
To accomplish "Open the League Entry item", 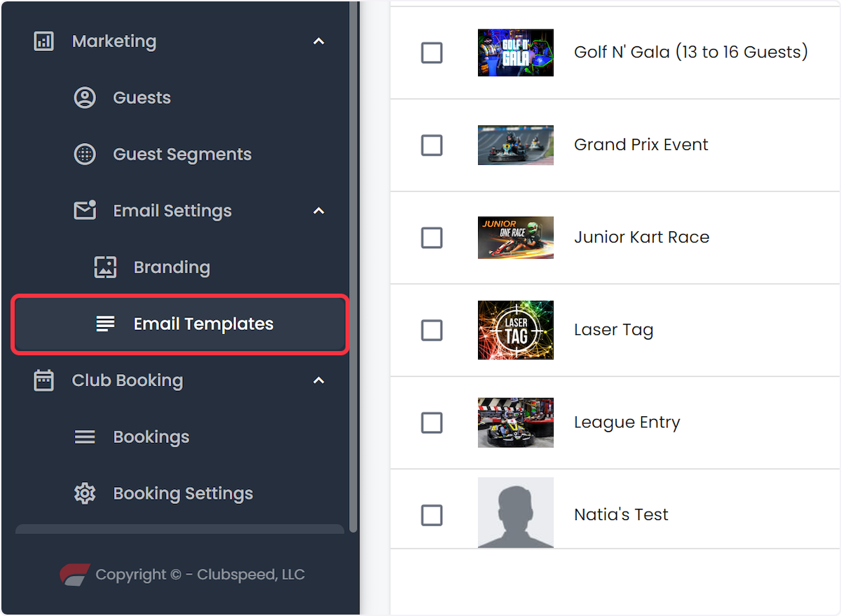I will click(x=627, y=423).
